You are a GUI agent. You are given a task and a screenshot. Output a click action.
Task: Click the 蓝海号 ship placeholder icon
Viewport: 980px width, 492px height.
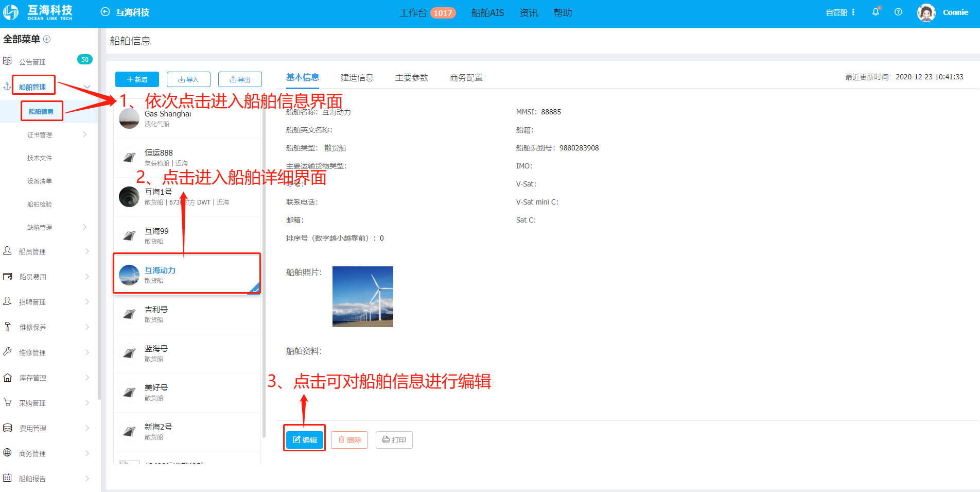tap(129, 353)
